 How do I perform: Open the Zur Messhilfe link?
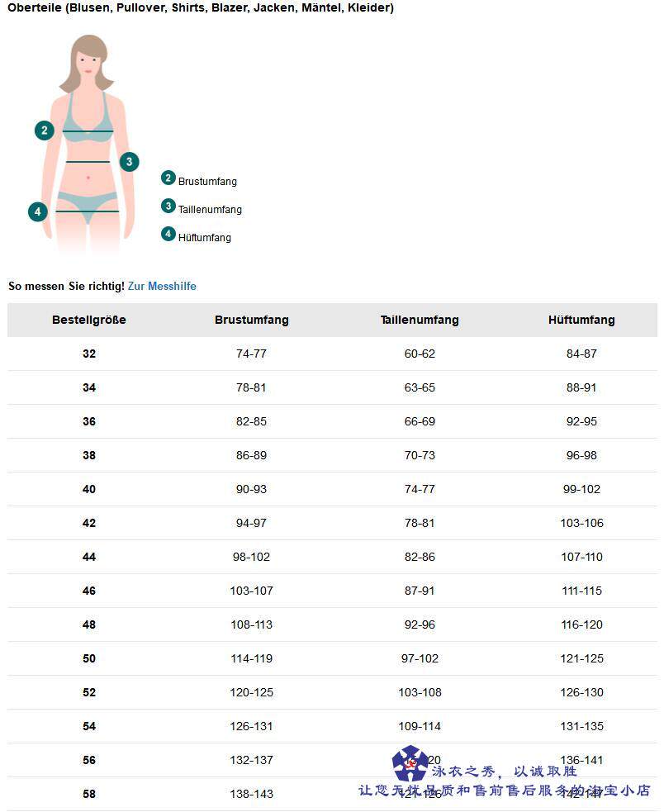pyautogui.click(x=162, y=287)
